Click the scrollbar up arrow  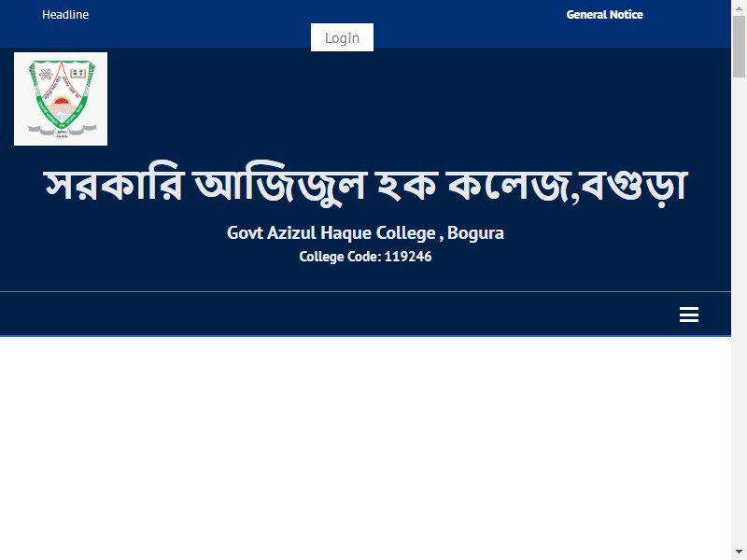click(x=739, y=7)
